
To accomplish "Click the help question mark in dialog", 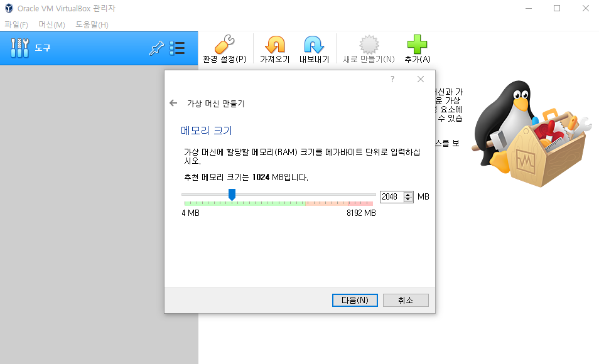I will click(392, 79).
